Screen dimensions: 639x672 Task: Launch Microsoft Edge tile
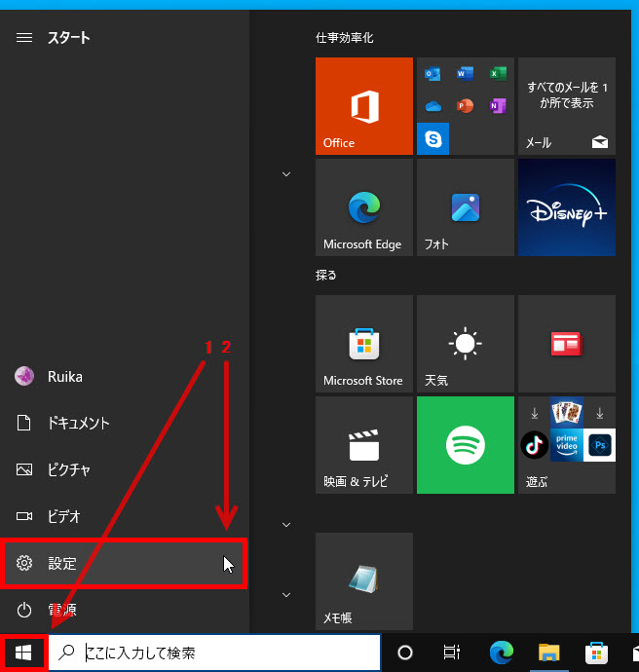364,207
